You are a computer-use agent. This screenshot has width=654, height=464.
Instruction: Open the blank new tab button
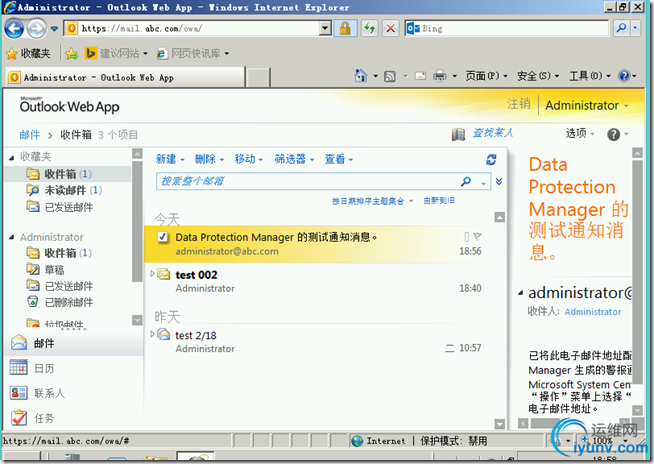258,78
